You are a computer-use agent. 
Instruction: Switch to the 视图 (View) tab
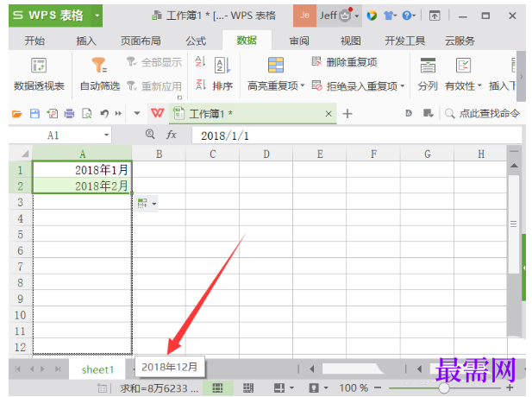350,41
